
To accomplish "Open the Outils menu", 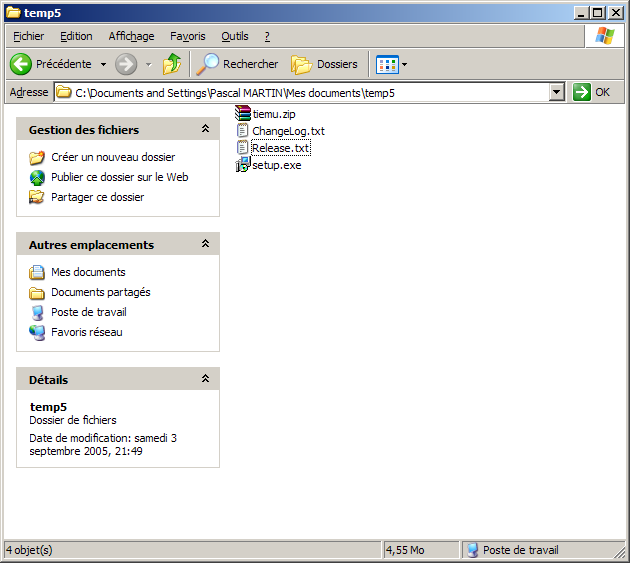I will [235, 36].
